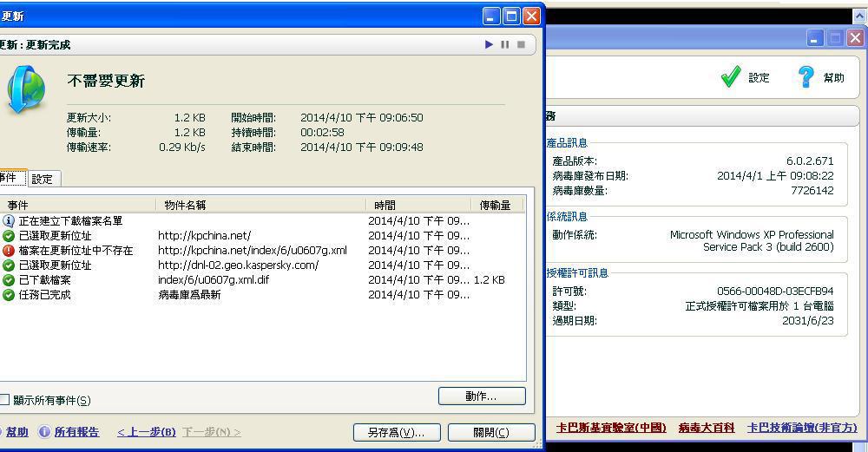Close the back Kaspersky window
Viewport: 868px width, 452px height.
click(855, 38)
